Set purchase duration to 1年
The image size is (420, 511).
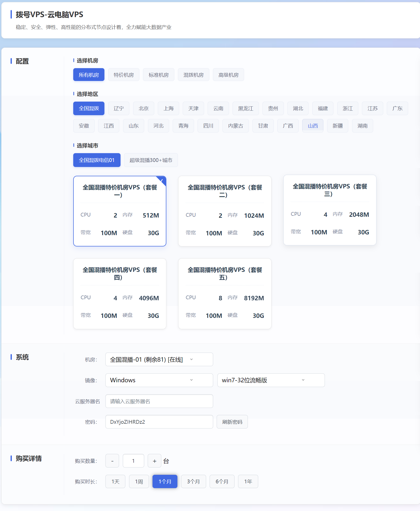248,482
